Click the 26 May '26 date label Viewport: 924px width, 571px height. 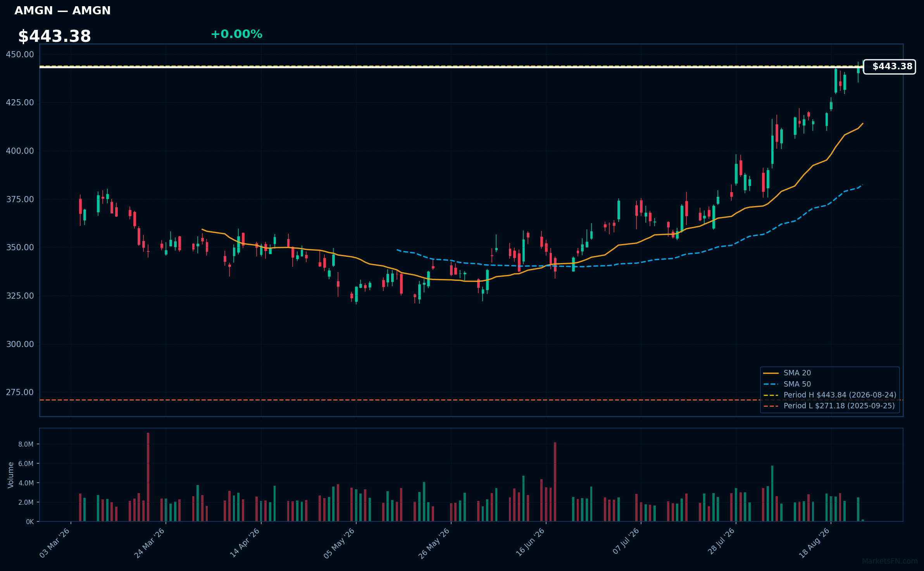[x=434, y=543]
